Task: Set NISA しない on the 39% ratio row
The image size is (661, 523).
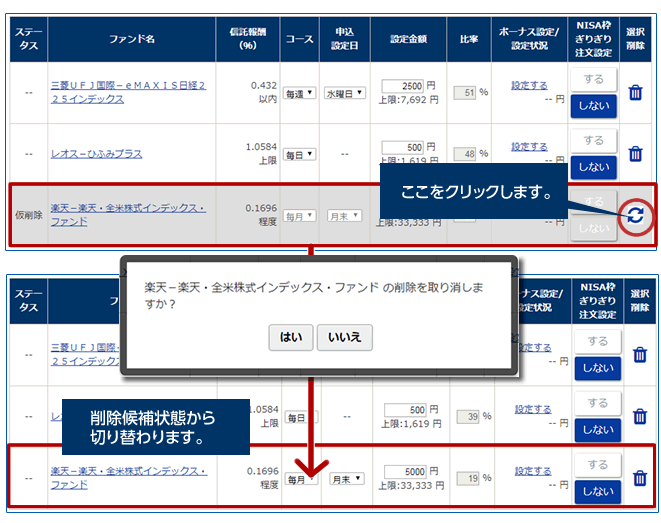Action: [598, 430]
